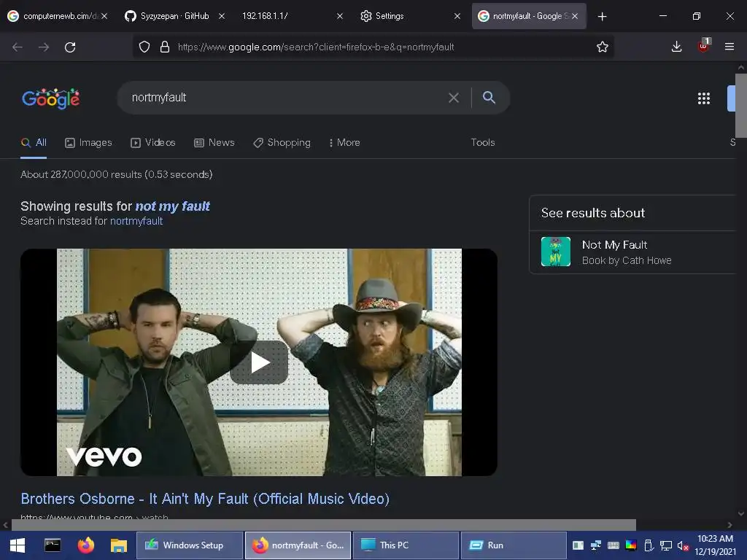Click the on-screen keyboard tray icon
Viewport: 747px width, 560px height.
[x=614, y=545]
